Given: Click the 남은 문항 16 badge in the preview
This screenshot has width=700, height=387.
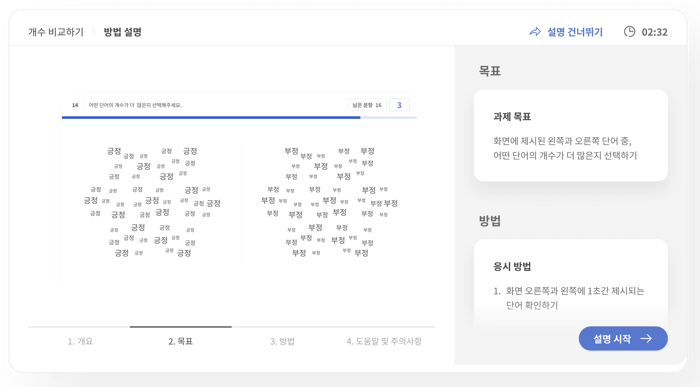Looking at the screenshot, I should click(367, 105).
